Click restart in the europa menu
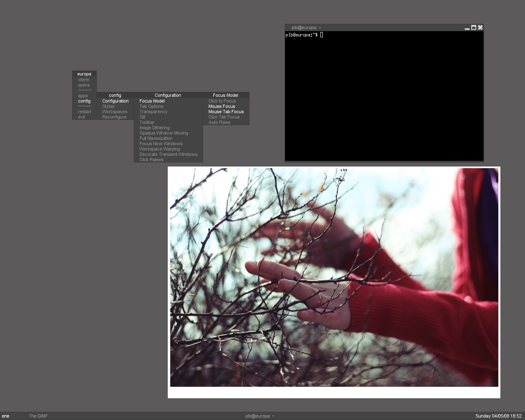This screenshot has width=525, height=420. click(x=84, y=112)
